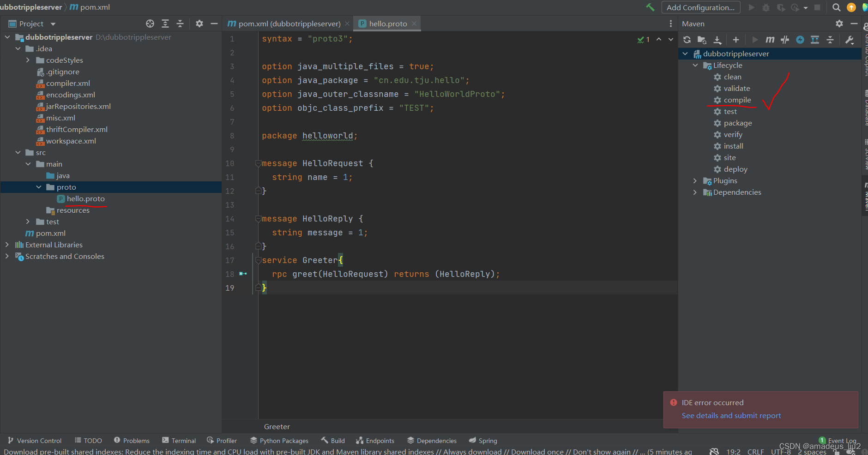Expand External Libraries node
This screenshot has width=868, height=455.
point(7,245)
